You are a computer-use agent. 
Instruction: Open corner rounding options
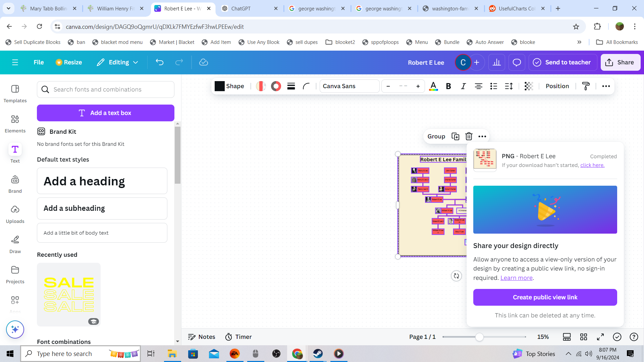[x=306, y=86]
